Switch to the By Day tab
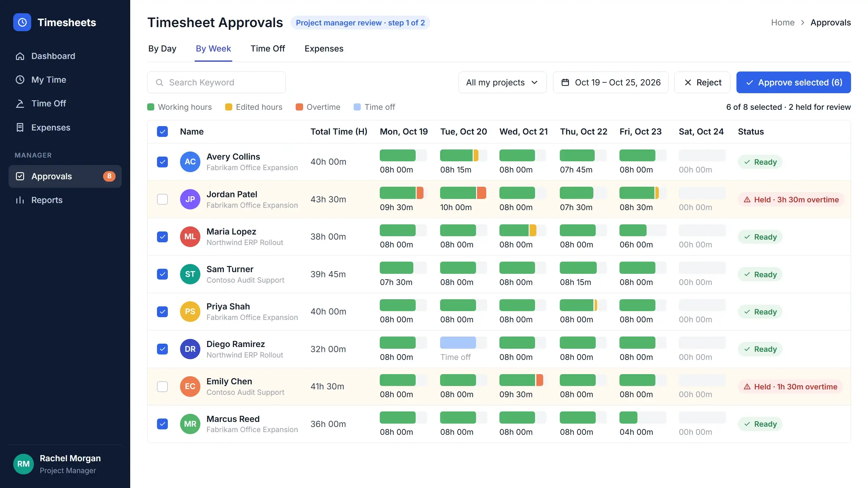The height and width of the screenshot is (488, 868). [x=162, y=49]
